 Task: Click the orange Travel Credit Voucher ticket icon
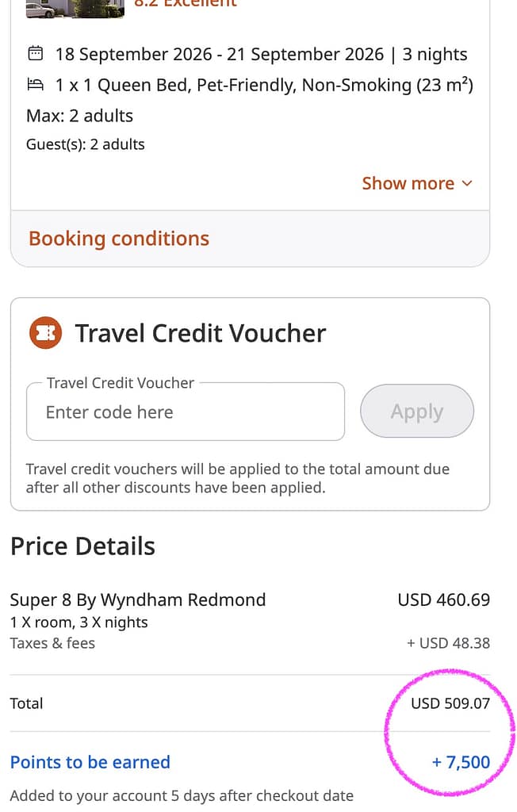[x=45, y=333]
